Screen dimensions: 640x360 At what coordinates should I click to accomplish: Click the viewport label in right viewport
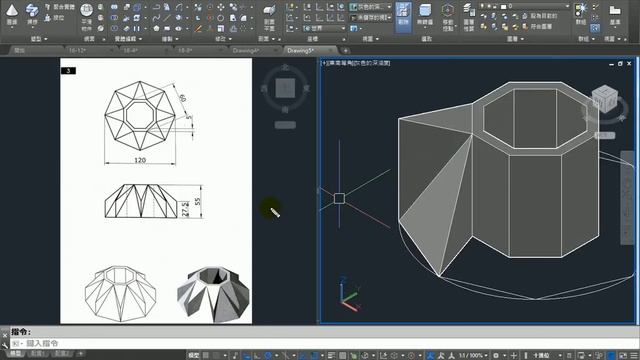pyautogui.click(x=356, y=63)
